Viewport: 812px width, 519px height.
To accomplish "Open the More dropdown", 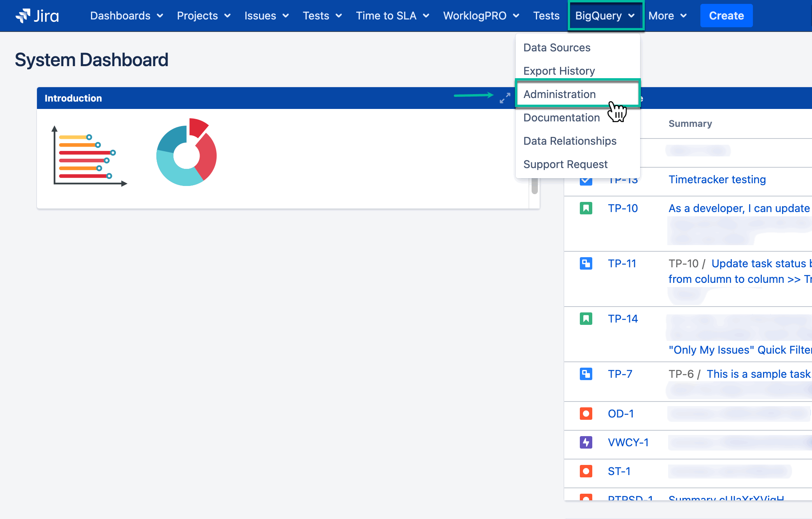I will coord(662,16).
